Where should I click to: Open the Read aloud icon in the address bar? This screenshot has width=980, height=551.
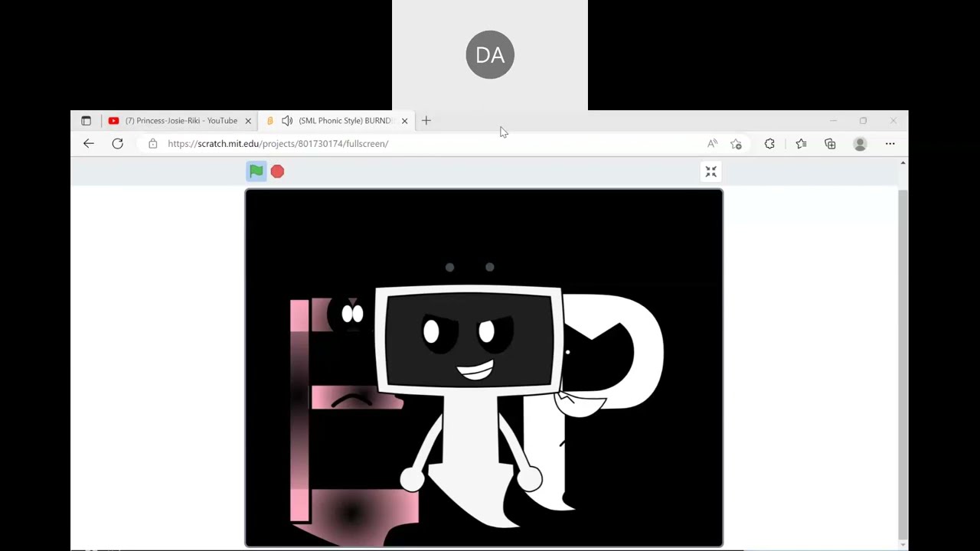(x=713, y=144)
